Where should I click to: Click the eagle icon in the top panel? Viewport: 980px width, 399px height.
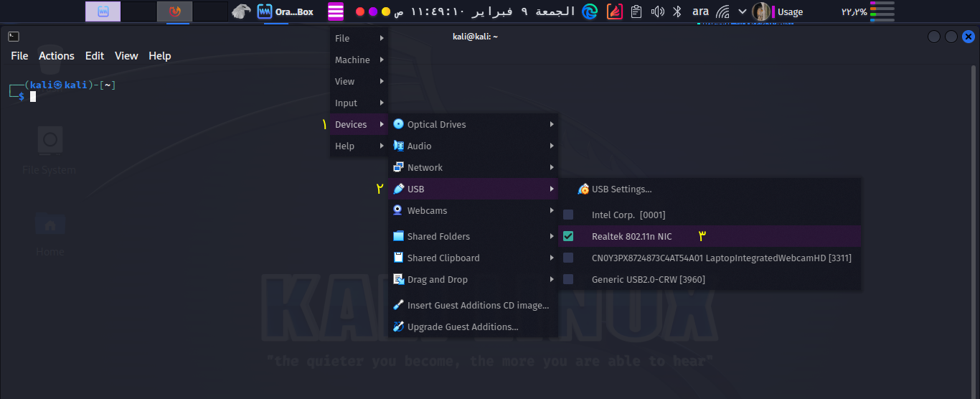pos(242,11)
